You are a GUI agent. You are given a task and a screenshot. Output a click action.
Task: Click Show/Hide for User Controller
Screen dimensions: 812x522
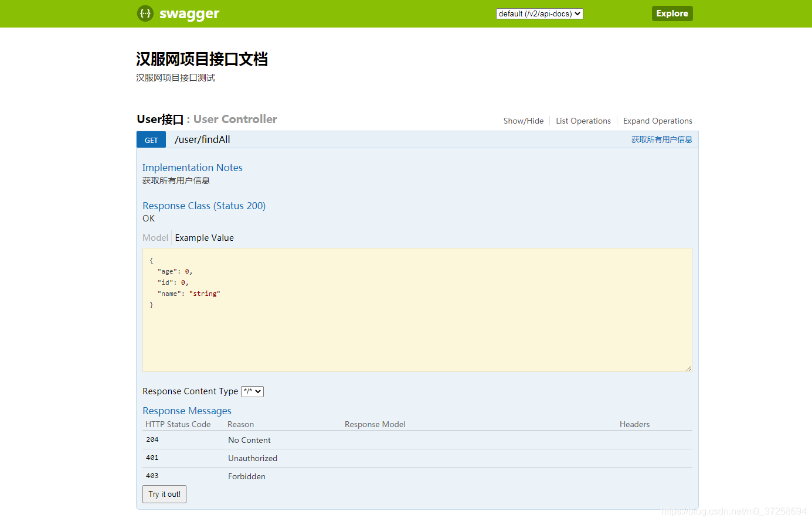click(524, 121)
